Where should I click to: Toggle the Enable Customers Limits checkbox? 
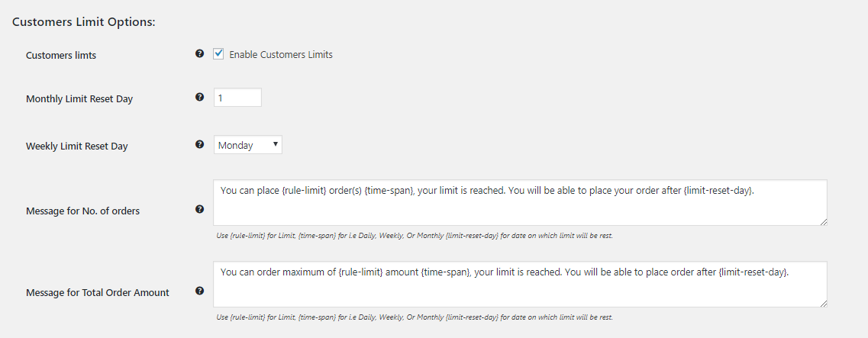(x=218, y=54)
